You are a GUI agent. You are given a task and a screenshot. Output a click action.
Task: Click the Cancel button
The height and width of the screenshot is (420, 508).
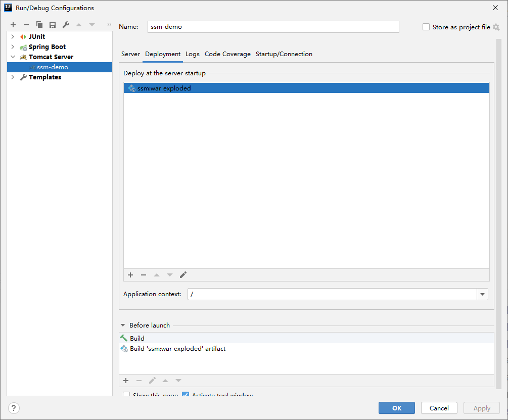(439, 408)
